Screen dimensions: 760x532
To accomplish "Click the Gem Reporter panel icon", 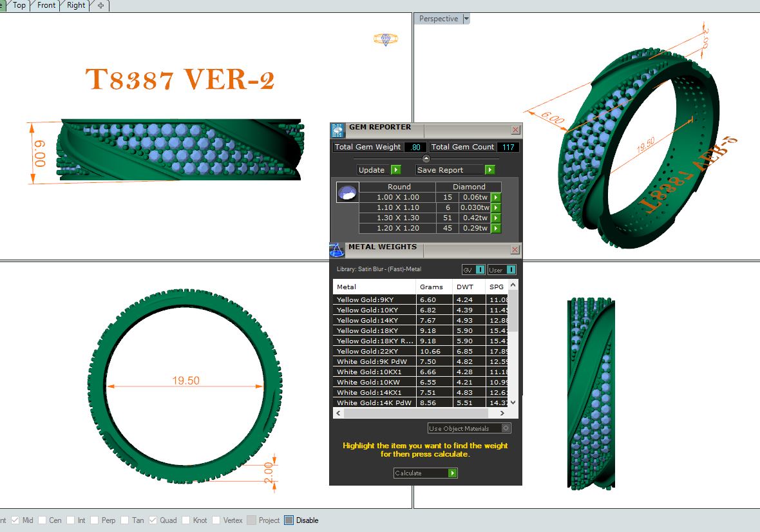I will pyautogui.click(x=338, y=130).
